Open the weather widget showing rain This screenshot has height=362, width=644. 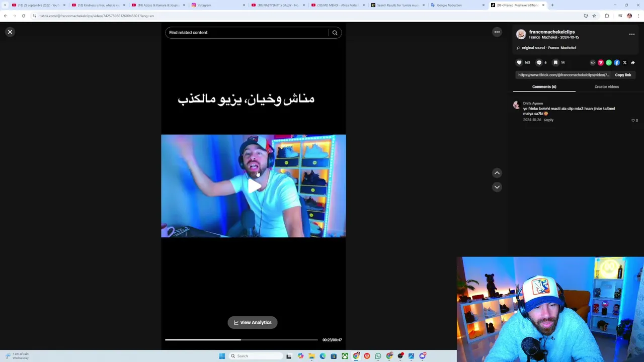click(x=18, y=355)
